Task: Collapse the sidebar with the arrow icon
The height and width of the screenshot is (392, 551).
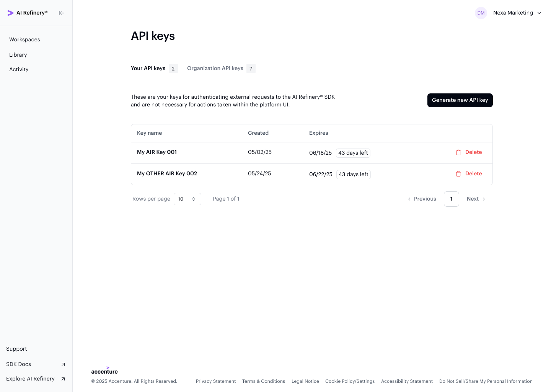Action: tap(61, 13)
